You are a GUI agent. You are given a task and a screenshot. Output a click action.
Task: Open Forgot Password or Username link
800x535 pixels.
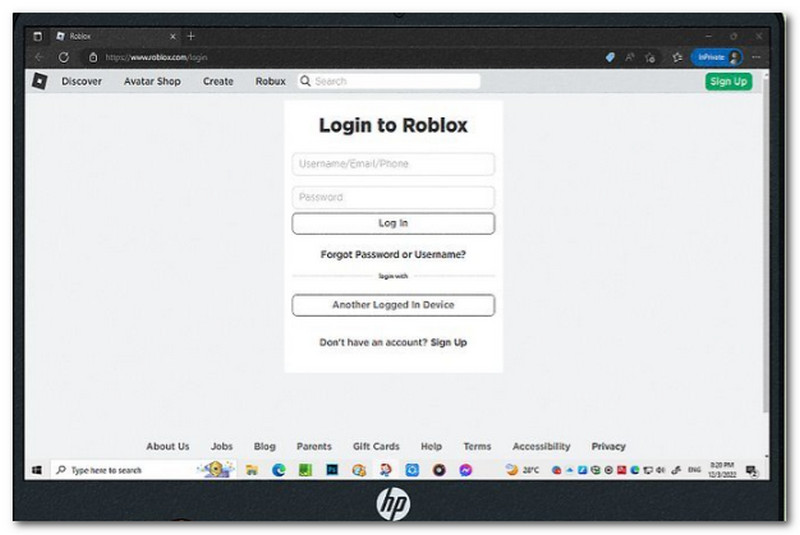pyautogui.click(x=393, y=254)
